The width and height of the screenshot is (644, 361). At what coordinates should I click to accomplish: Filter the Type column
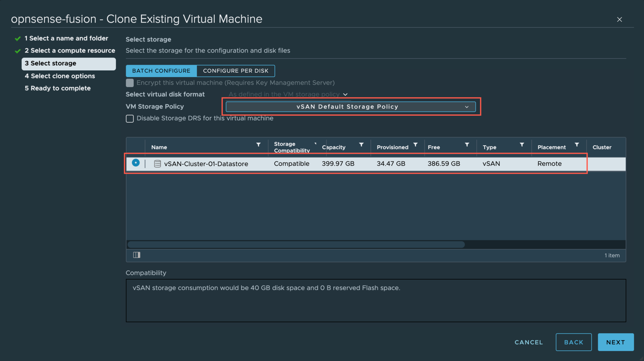coord(522,145)
